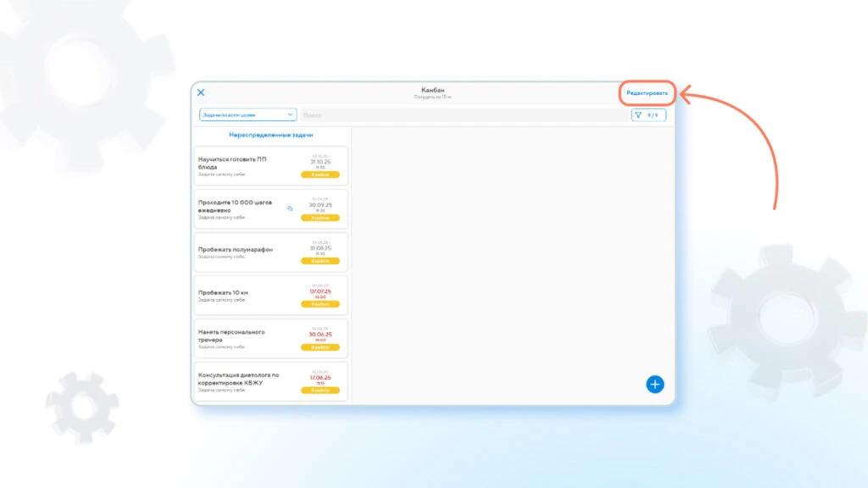Click yellow status badge on Пробежать полумарафон

click(x=320, y=261)
